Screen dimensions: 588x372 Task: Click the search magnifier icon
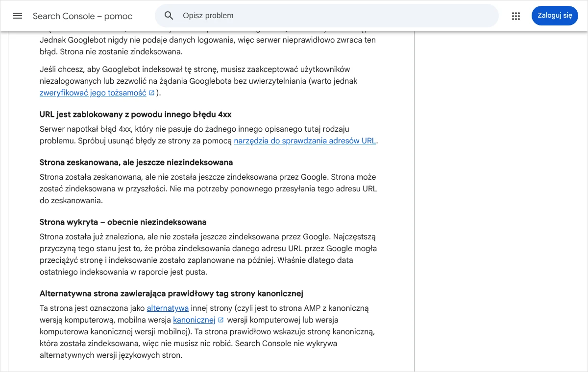tap(169, 16)
